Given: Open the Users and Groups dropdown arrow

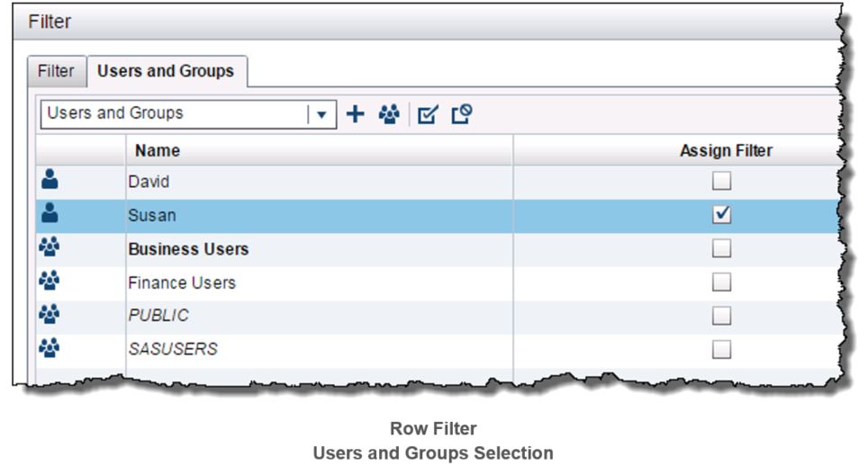Looking at the screenshot, I should pos(322,114).
